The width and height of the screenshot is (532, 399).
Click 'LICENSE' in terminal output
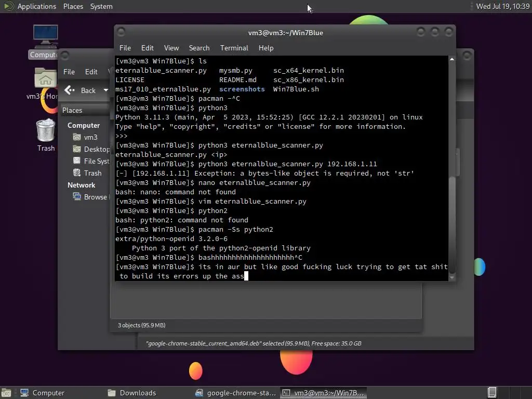[130, 79]
